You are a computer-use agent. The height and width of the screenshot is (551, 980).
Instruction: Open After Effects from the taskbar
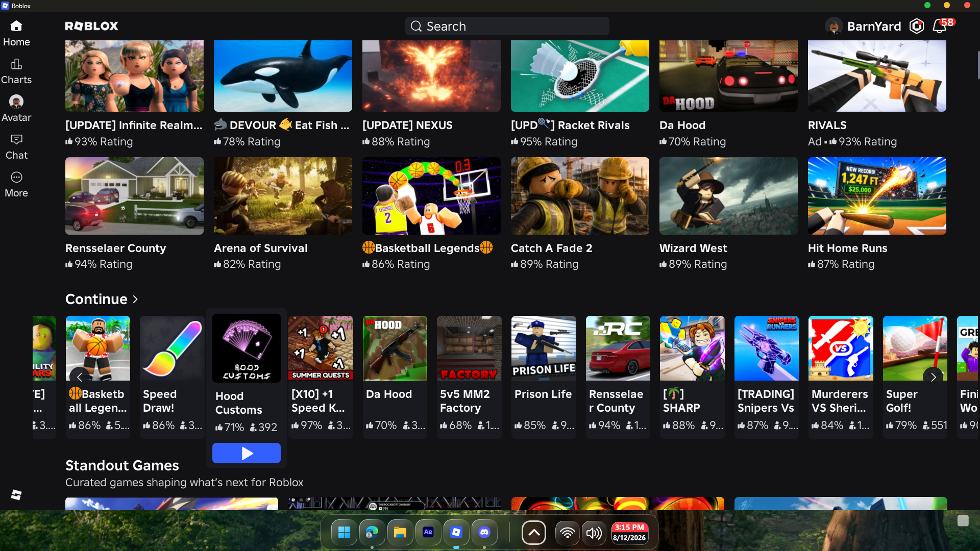(428, 533)
